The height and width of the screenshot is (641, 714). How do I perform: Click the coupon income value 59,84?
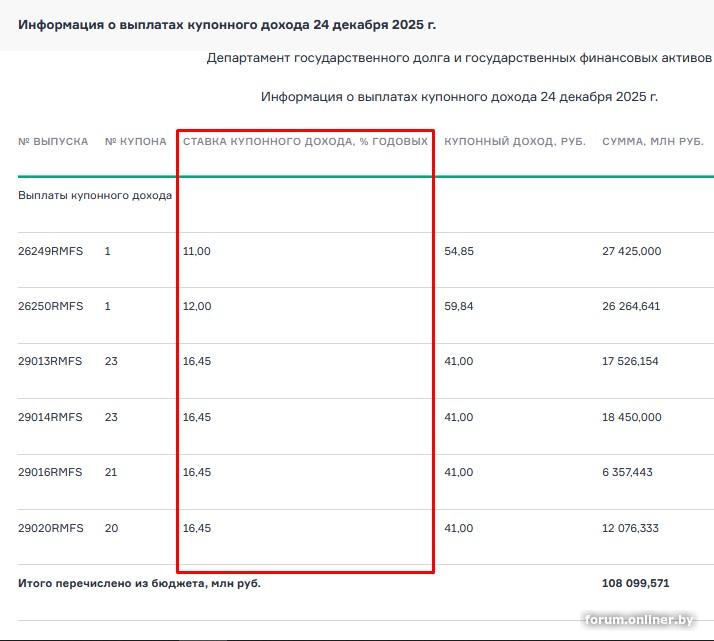click(x=459, y=307)
